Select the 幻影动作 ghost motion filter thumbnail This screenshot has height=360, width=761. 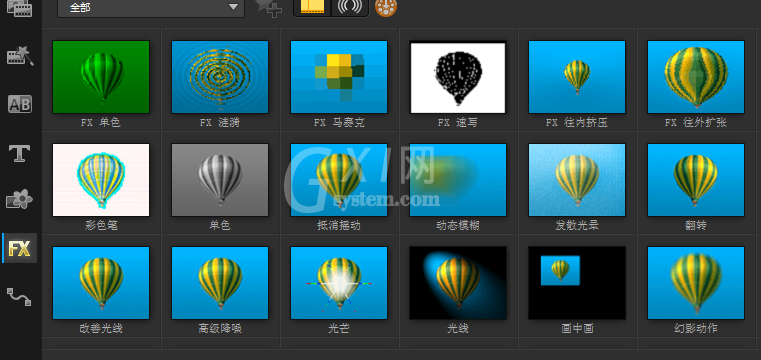695,283
